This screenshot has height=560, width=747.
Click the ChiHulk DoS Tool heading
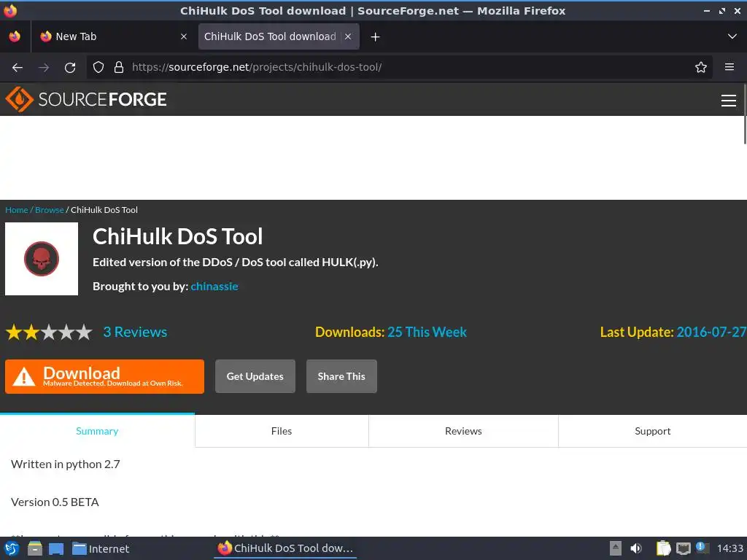(x=178, y=237)
